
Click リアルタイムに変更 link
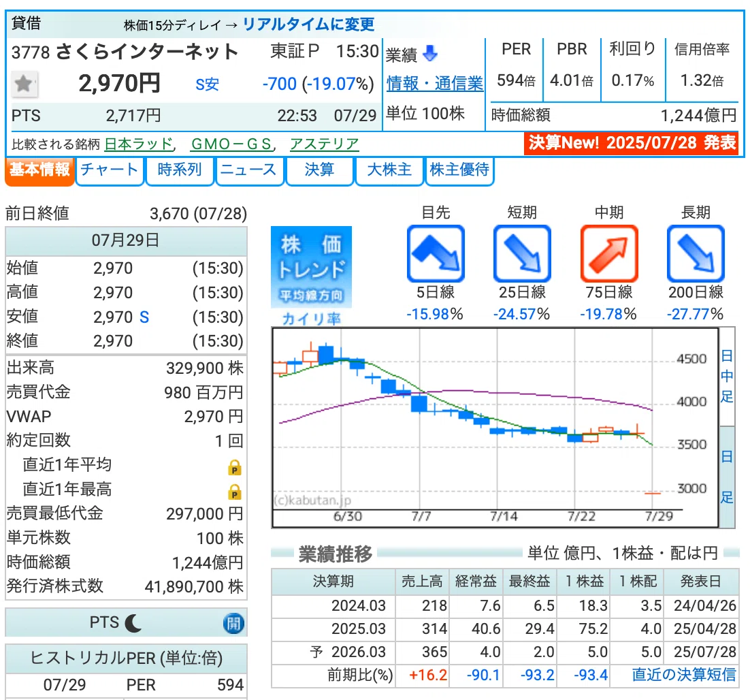coord(308,25)
